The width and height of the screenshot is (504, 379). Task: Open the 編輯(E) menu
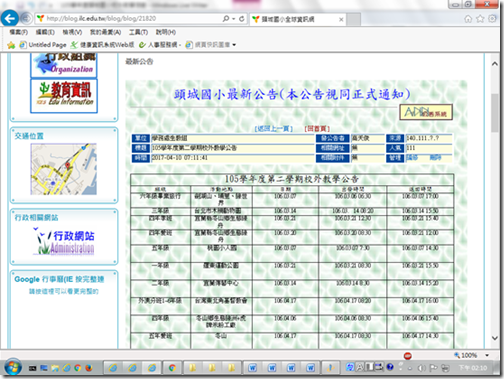tap(45, 32)
